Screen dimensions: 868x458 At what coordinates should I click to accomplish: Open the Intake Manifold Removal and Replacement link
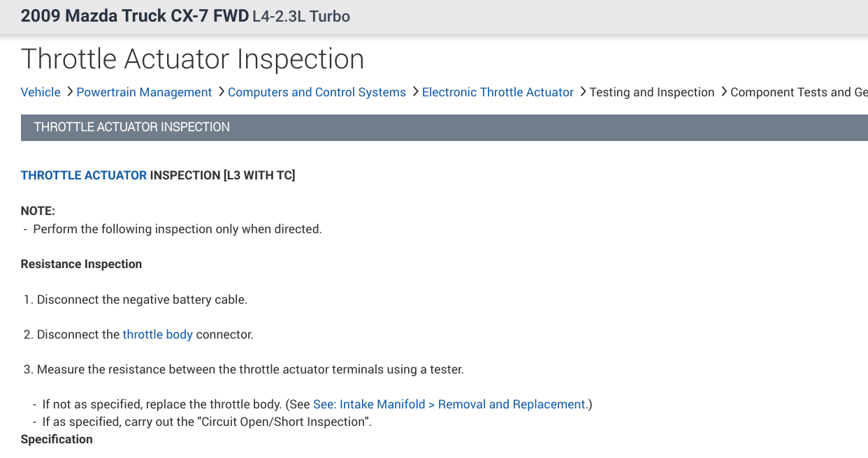click(449, 404)
